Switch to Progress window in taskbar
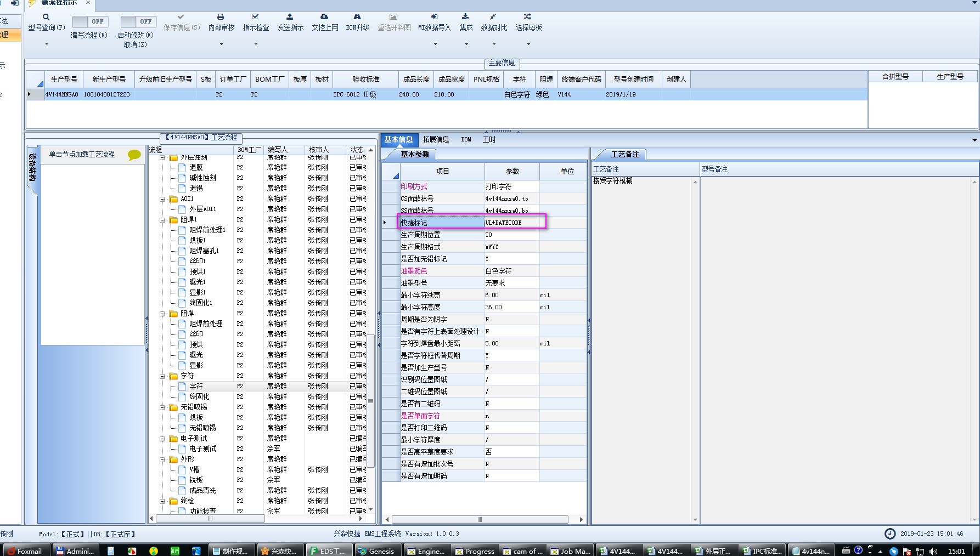 [x=475, y=551]
